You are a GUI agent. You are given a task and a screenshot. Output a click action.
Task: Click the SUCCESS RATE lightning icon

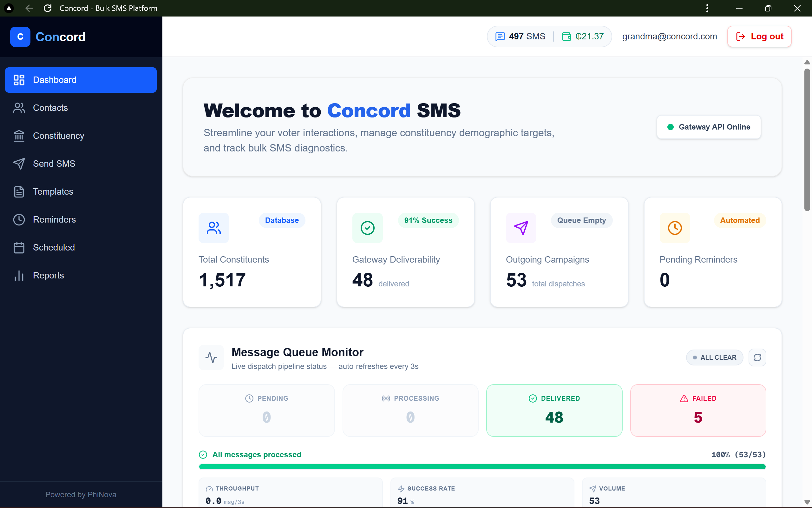[x=401, y=489]
